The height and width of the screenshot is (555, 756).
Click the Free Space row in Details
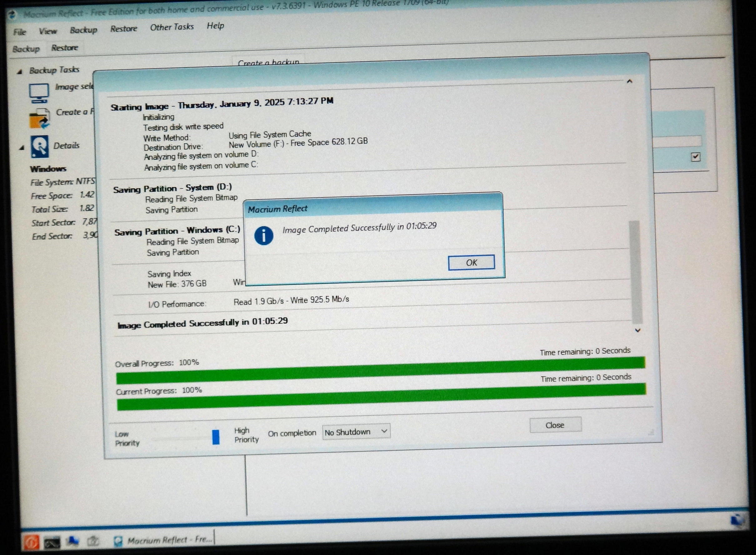click(x=62, y=195)
